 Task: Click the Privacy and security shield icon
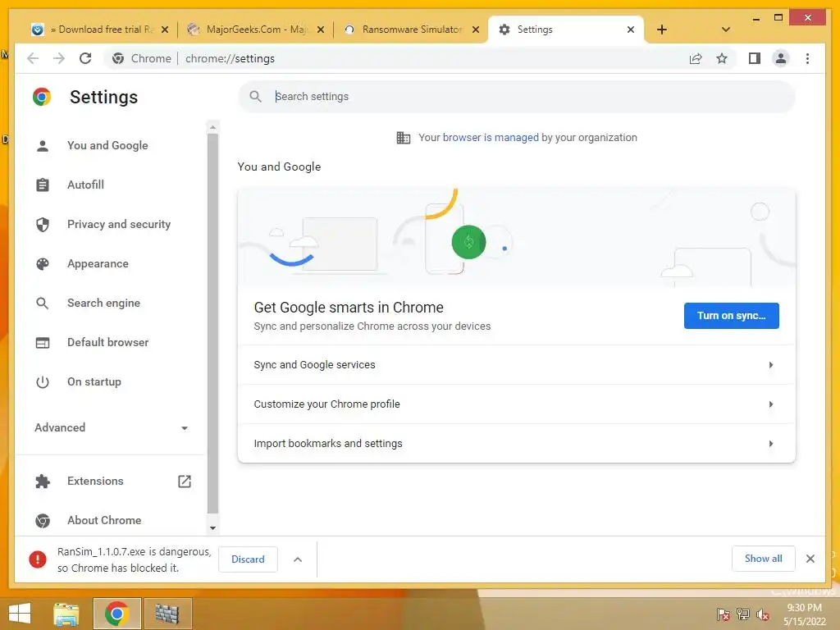(43, 225)
